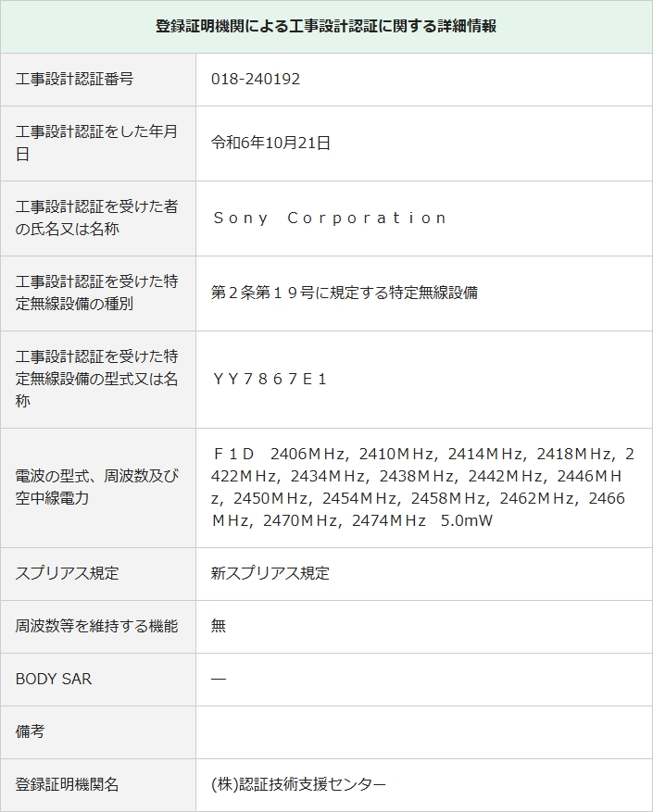Click the model name YY7867E1
The image size is (653, 812).
pos(270,380)
